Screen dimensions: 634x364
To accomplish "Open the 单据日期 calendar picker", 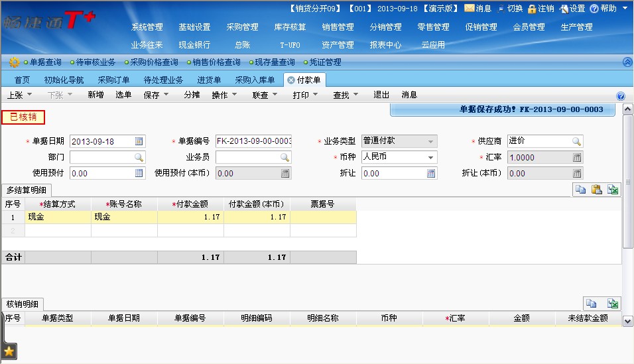I will [139, 141].
